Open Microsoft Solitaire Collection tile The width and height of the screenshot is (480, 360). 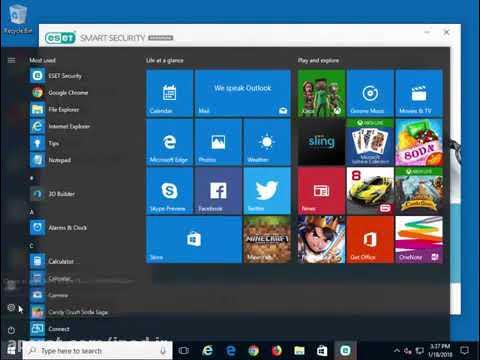370,142
